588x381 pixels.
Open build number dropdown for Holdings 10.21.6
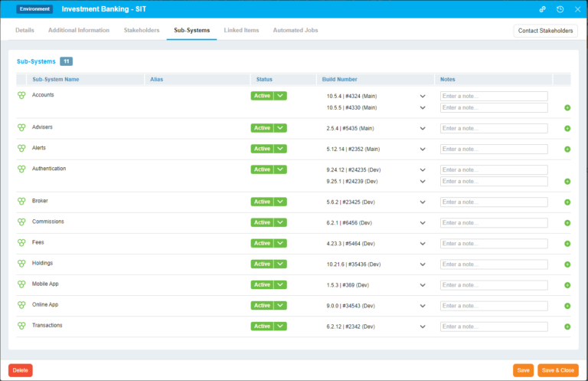pyautogui.click(x=423, y=264)
